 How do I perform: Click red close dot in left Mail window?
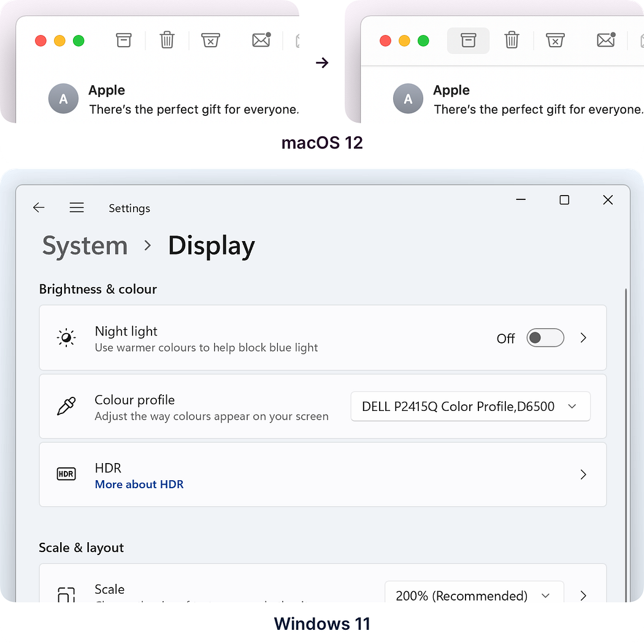click(x=40, y=40)
